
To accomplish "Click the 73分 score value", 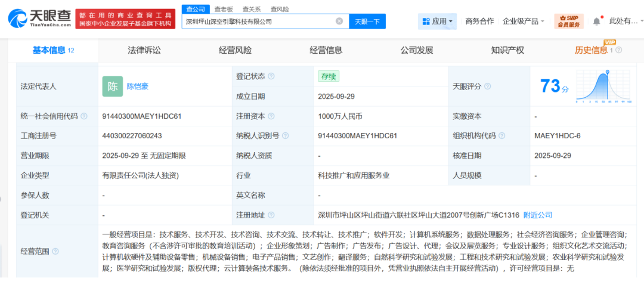I will click(555, 86).
